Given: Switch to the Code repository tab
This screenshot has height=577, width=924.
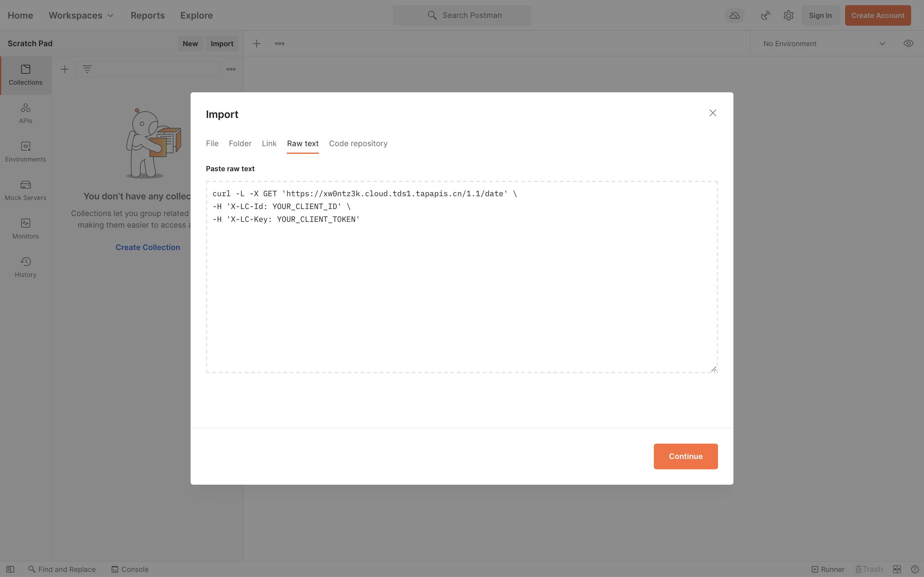Looking at the screenshot, I should click(358, 144).
